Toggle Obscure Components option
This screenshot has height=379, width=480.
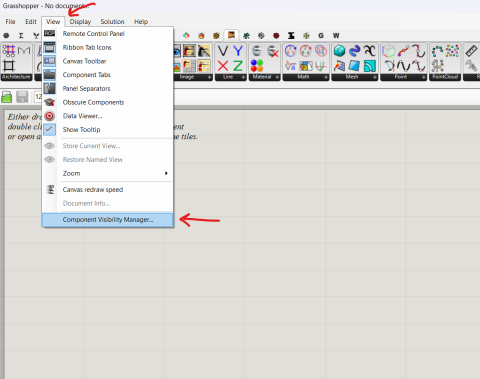(107, 102)
